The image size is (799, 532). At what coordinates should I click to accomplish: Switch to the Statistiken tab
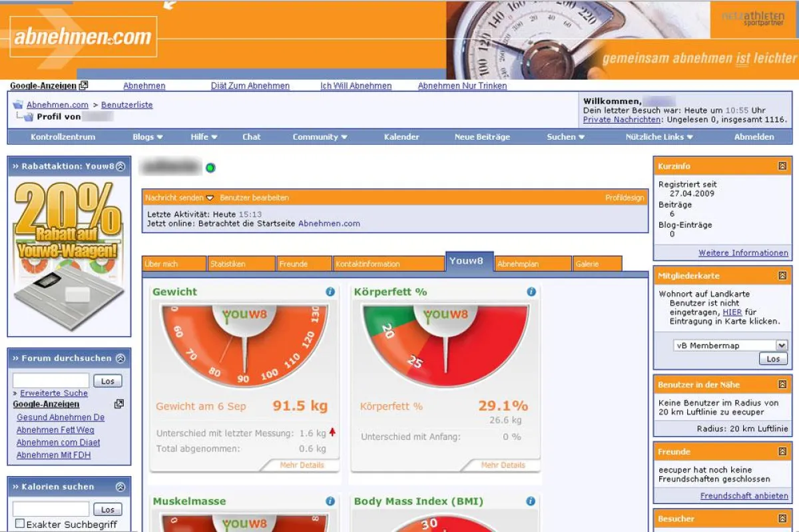point(242,264)
